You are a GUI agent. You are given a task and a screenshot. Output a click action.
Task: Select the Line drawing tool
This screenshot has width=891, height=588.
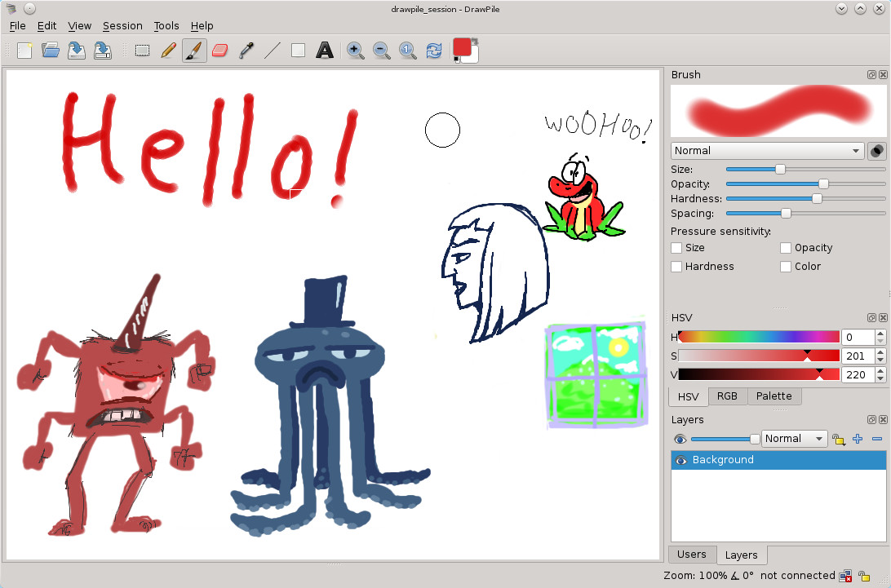coord(273,51)
